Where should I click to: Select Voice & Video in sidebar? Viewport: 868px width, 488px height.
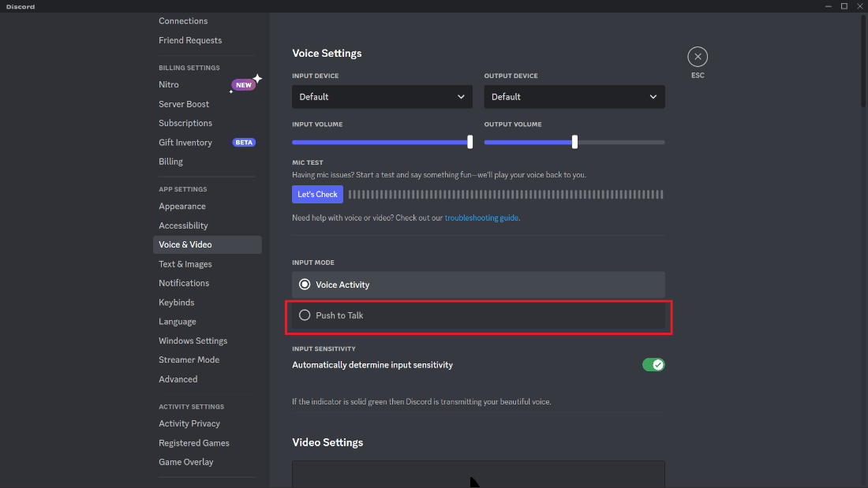point(207,244)
